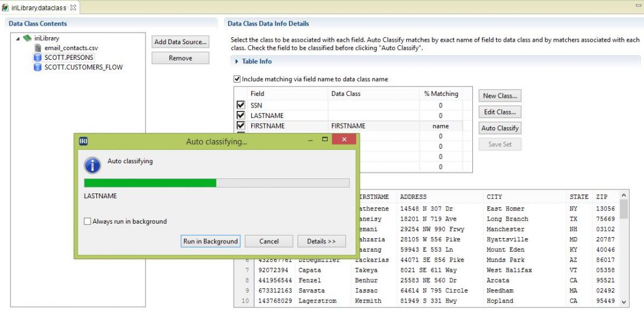This screenshot has height=312, width=644.
Task: Click the 14548 N 307 Dr address cell
Action: click(427, 209)
